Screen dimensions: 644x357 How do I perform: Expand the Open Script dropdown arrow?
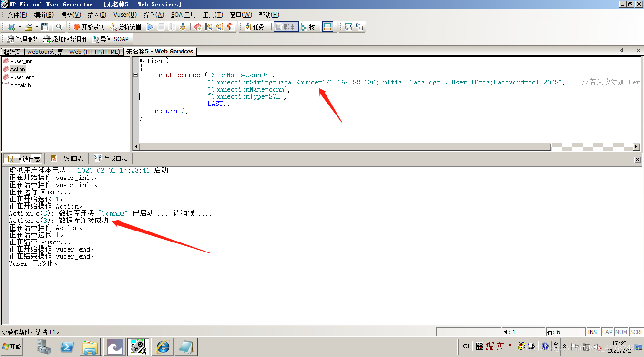(x=37, y=27)
